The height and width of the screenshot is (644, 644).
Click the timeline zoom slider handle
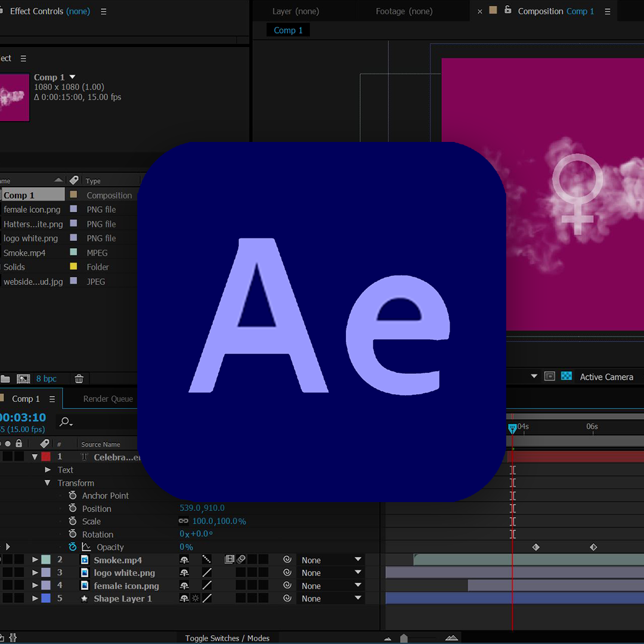(404, 638)
